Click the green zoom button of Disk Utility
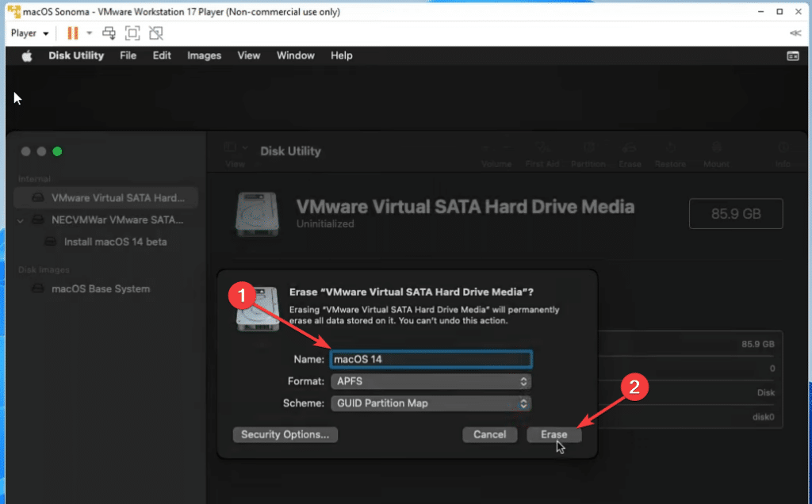This screenshot has width=812, height=504. click(x=57, y=151)
